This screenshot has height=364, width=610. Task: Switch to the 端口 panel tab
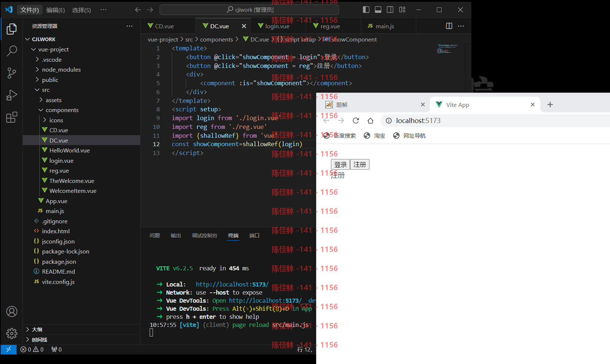click(254, 235)
